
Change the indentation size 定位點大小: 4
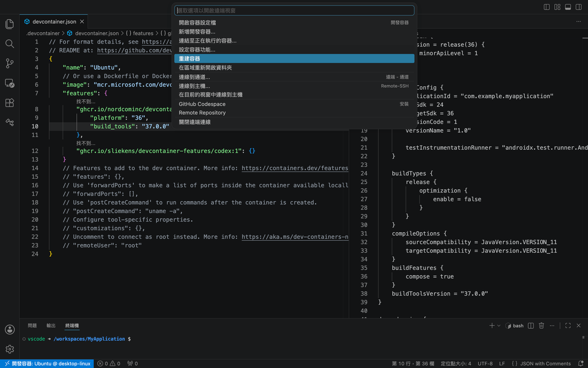tap(456, 364)
